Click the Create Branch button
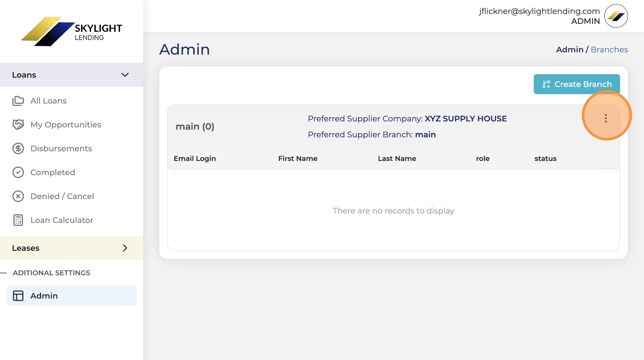 click(577, 84)
